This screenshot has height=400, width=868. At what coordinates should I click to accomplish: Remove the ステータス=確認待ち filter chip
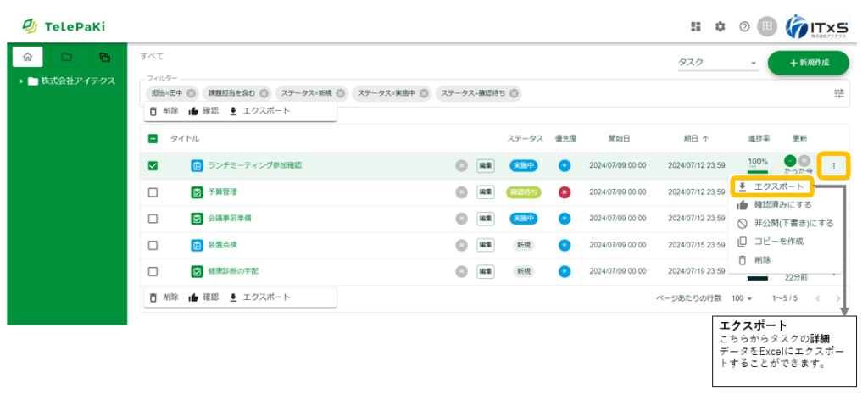(x=515, y=93)
